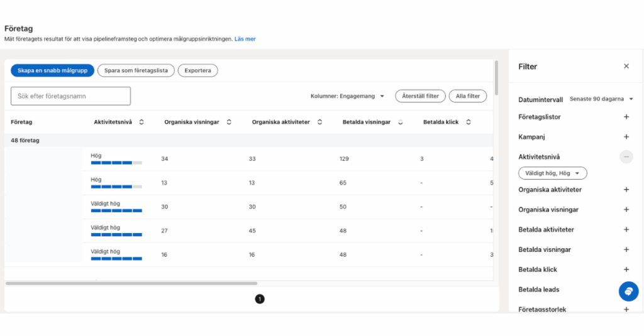This screenshot has height=336, width=644.
Task: Expand the Betalda visningar filter section
Action: (x=626, y=249)
